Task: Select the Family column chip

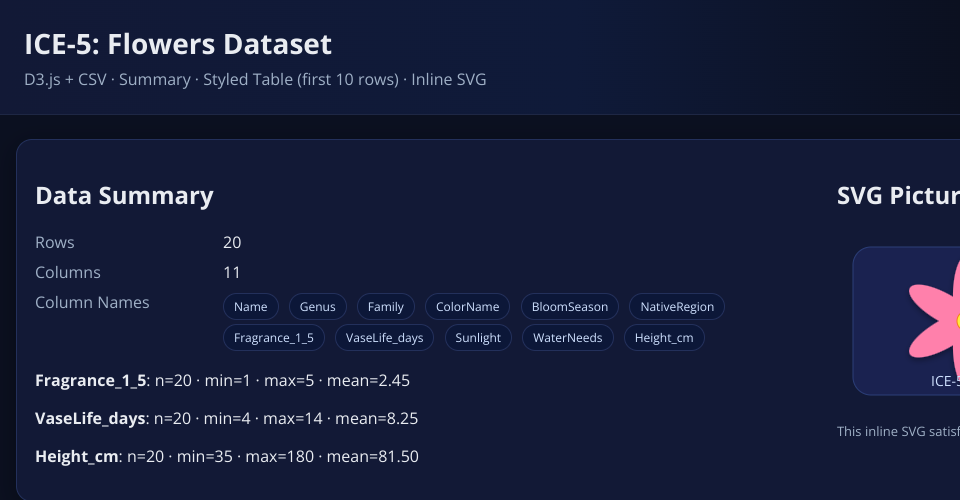Action: pyautogui.click(x=386, y=306)
